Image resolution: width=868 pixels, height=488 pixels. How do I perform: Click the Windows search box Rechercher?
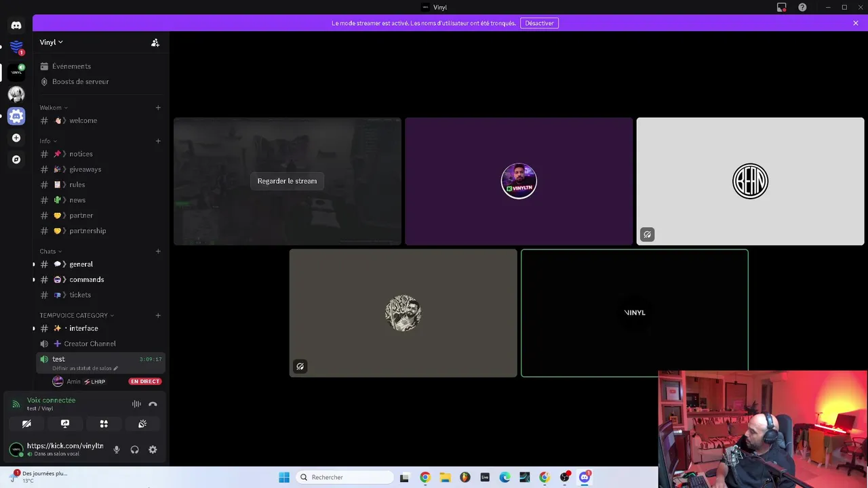coord(344,477)
